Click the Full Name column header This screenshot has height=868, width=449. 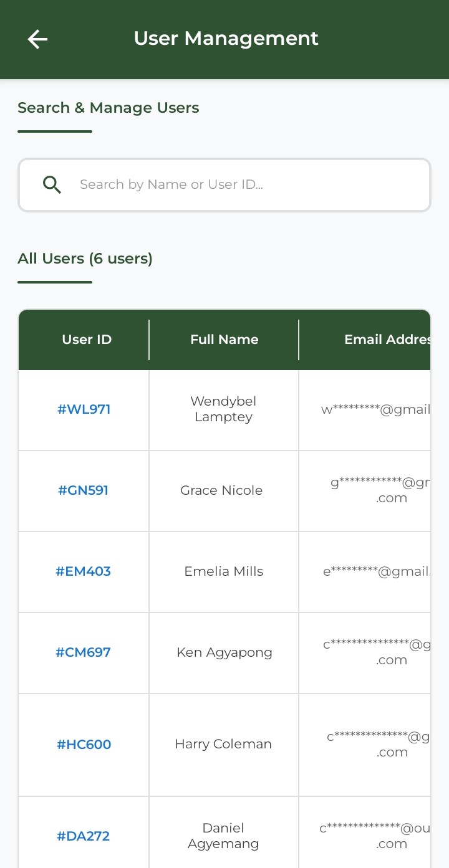224,340
